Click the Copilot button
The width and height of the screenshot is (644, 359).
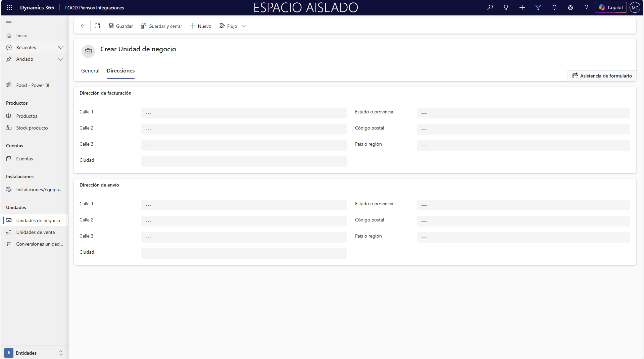point(611,7)
